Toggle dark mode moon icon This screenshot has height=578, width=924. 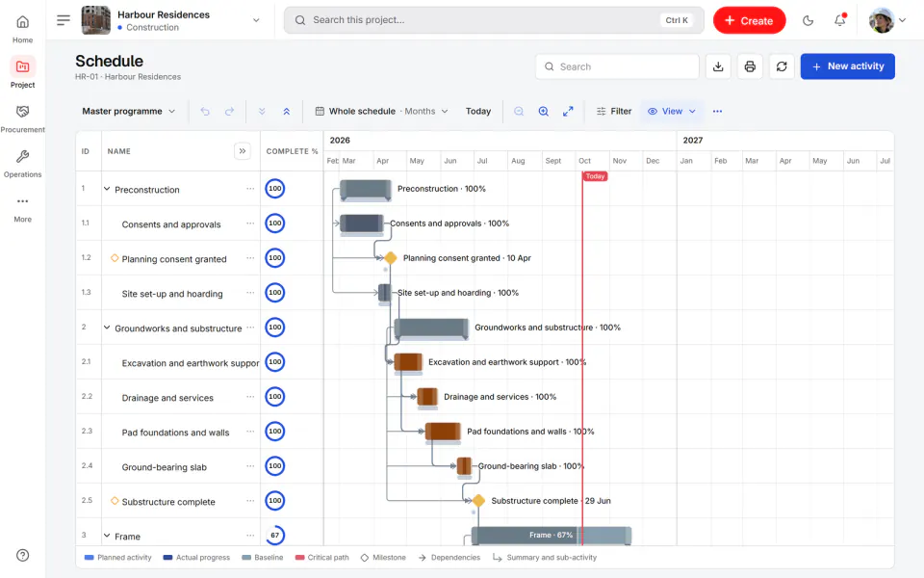pyautogui.click(x=808, y=20)
